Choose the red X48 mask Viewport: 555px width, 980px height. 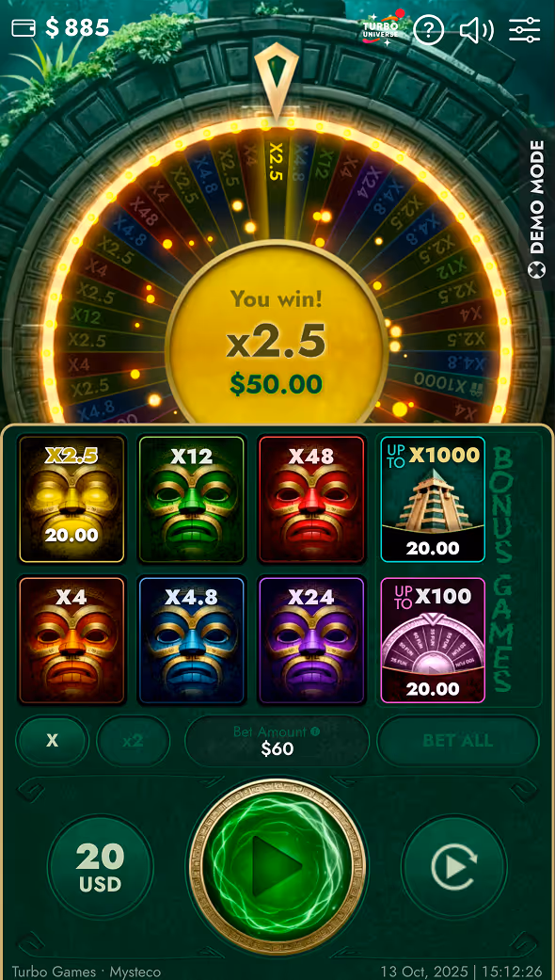tap(311, 499)
